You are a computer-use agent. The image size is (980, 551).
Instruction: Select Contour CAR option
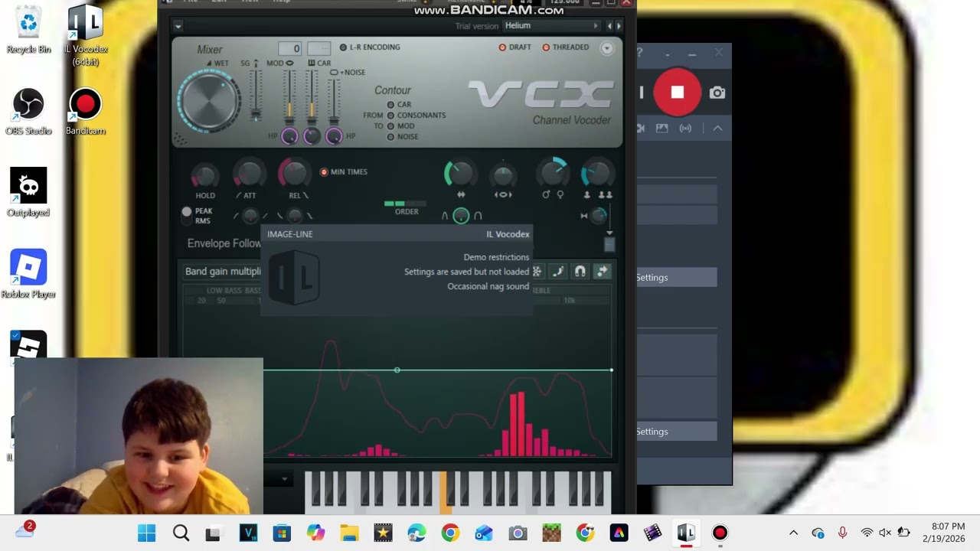399,105
